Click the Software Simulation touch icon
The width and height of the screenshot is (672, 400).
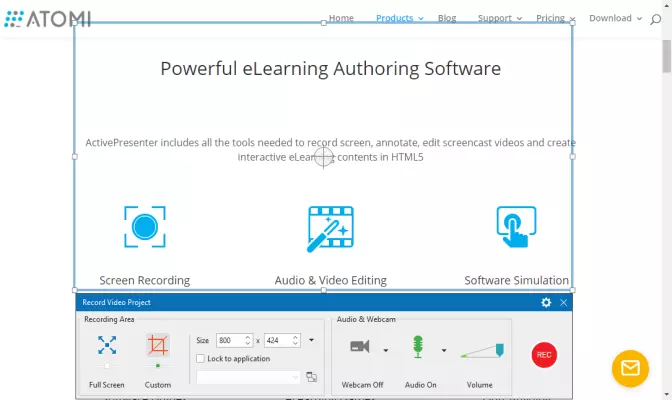click(516, 227)
